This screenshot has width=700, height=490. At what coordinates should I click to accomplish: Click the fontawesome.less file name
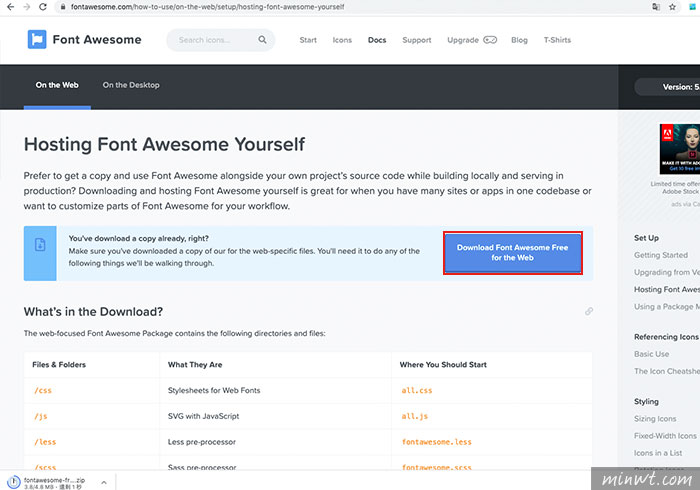(x=436, y=442)
